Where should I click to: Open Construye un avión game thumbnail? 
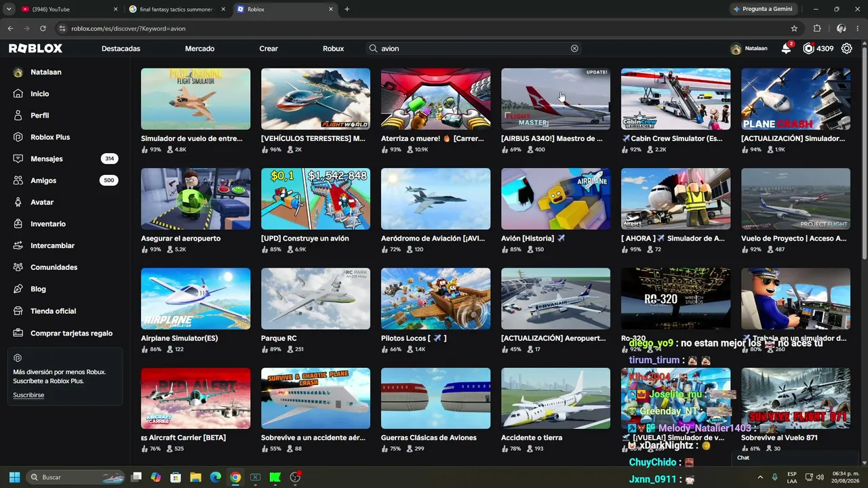click(315, 199)
